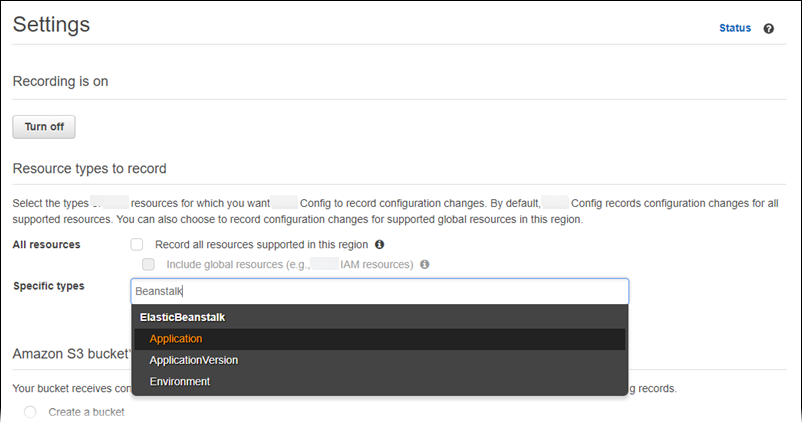
Task: Click info icon beside Record all resources
Action: 380,244
